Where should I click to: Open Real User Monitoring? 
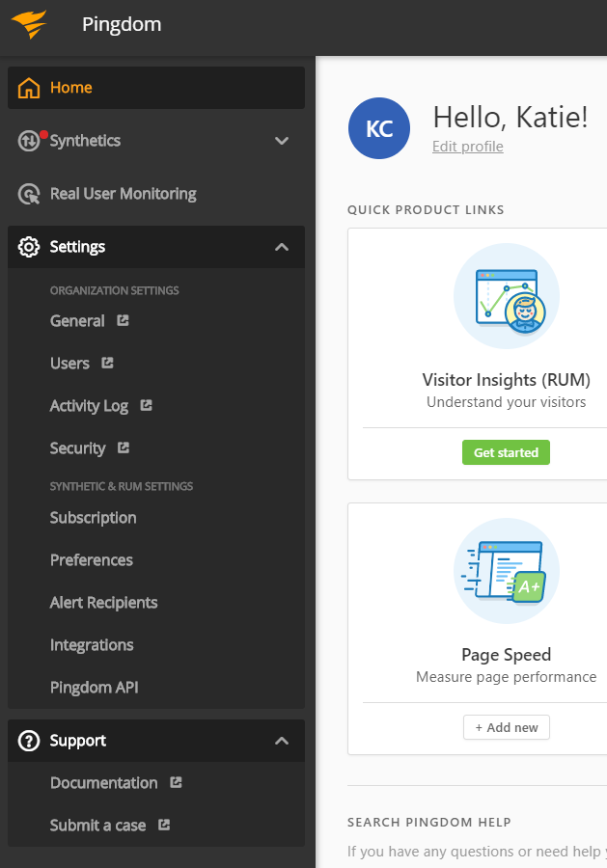click(156, 194)
